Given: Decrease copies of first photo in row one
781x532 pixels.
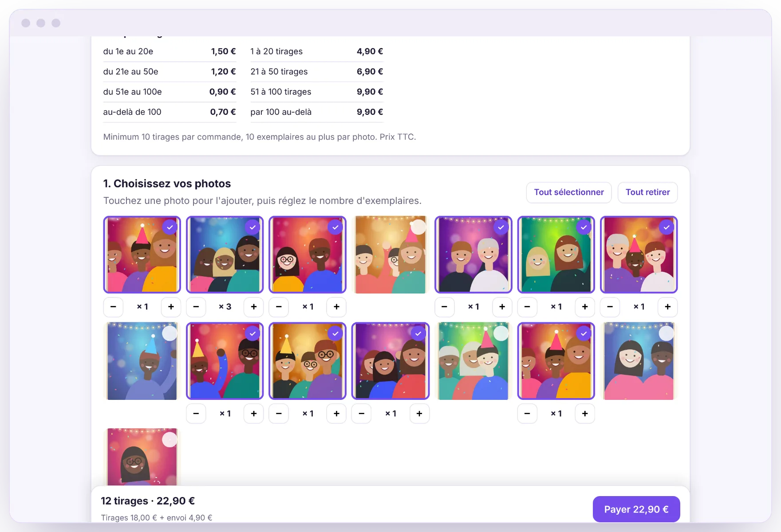Looking at the screenshot, I should [x=113, y=307].
